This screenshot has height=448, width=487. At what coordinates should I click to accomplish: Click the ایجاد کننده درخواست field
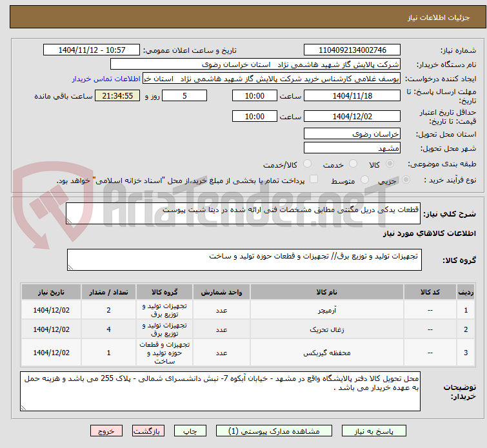[272, 79]
